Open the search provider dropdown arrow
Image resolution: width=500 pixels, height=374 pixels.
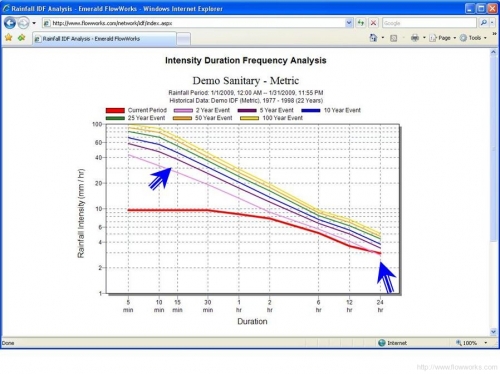pyautogui.click(x=492, y=23)
